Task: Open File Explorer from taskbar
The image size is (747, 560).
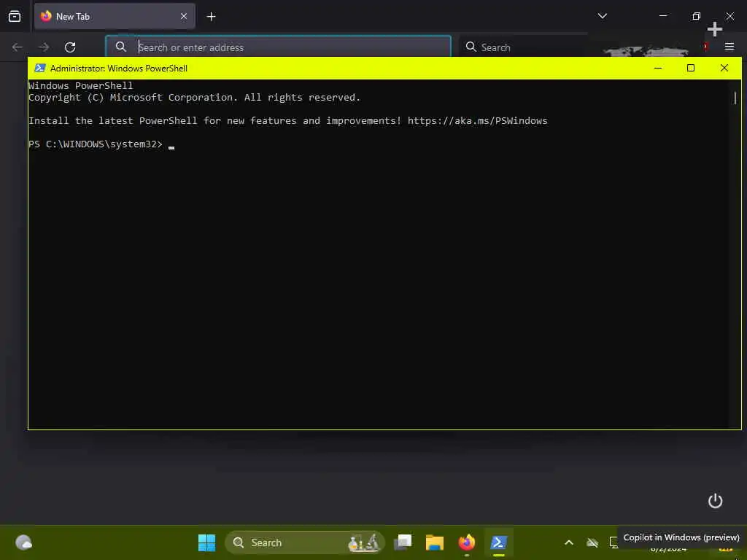Action: (435, 542)
